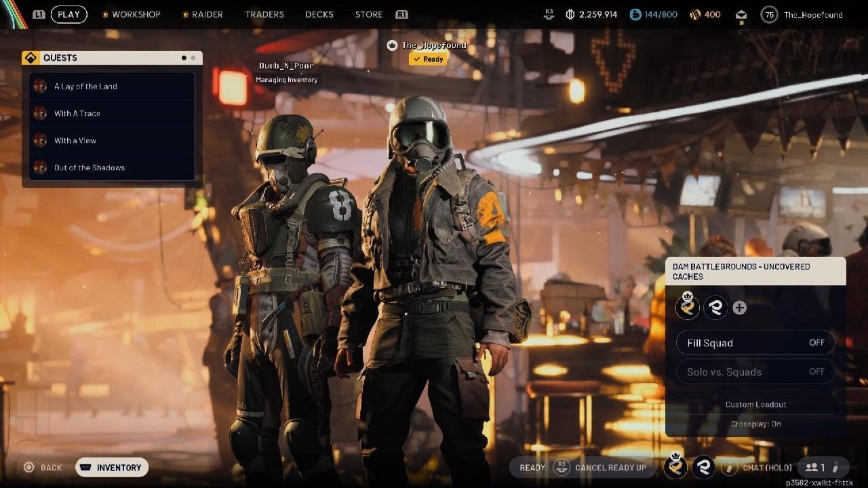The height and width of the screenshot is (488, 868).
Task: Click the touchpad icon on the INVENTORY button
Action: [x=85, y=468]
